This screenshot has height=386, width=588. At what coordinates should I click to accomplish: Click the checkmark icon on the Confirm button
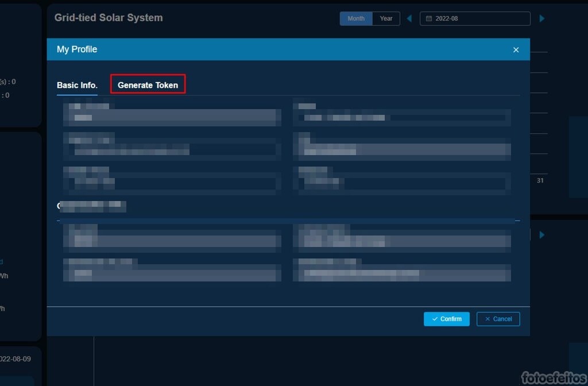coord(435,319)
